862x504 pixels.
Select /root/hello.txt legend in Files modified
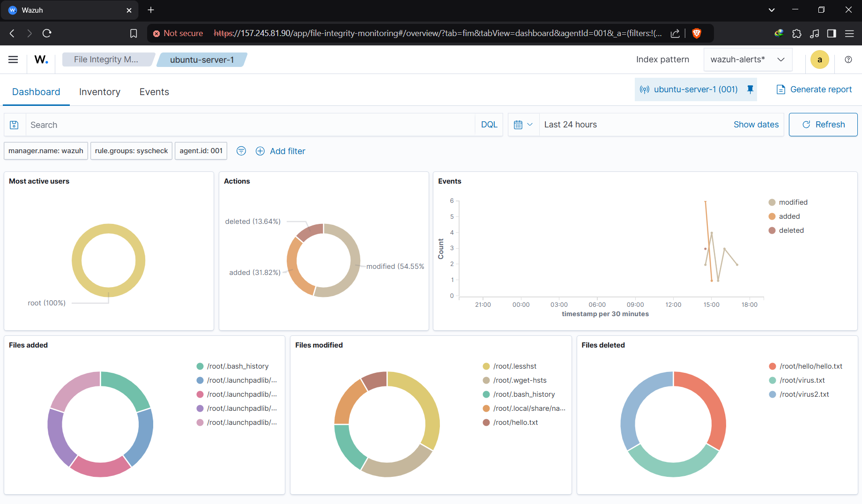coord(511,422)
